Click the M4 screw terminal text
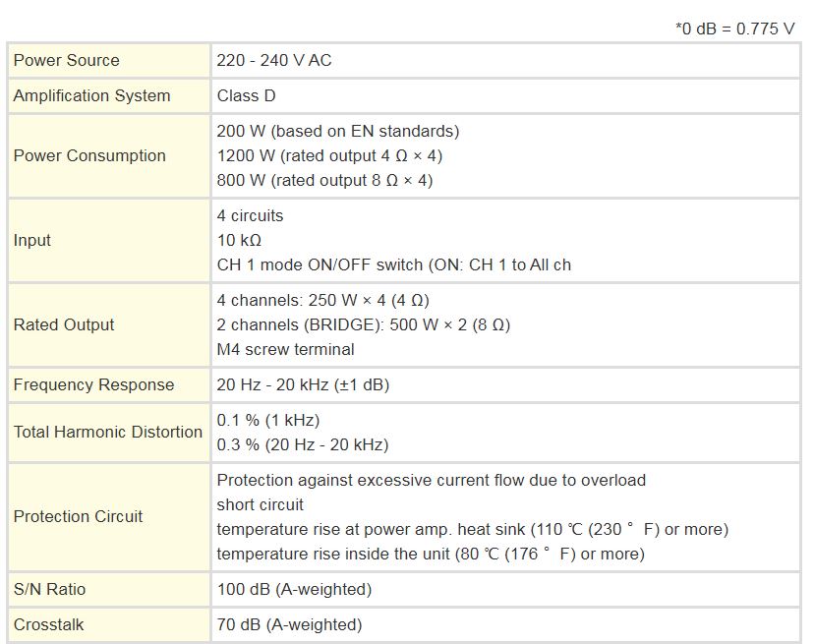Image resolution: width=814 pixels, height=644 pixels. (285, 349)
